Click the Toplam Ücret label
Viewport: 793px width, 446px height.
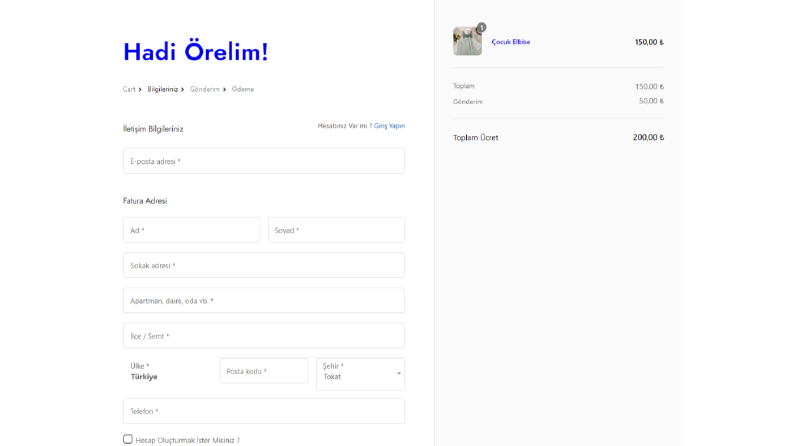(x=475, y=138)
